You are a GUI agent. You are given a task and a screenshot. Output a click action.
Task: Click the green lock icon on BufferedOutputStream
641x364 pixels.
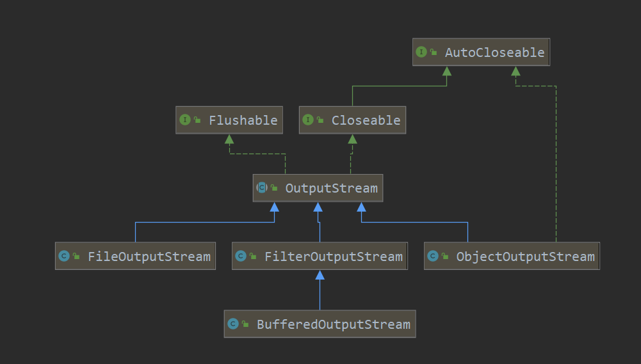point(245,324)
